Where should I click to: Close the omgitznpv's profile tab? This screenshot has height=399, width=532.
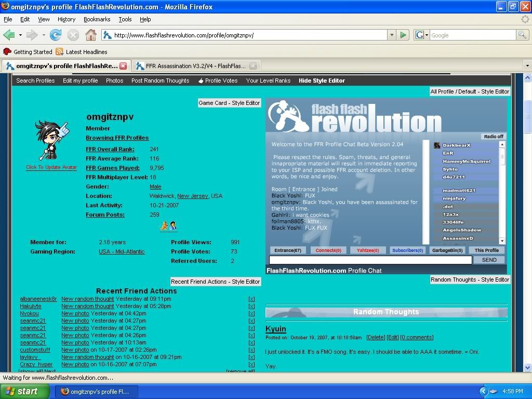pyautogui.click(x=123, y=66)
